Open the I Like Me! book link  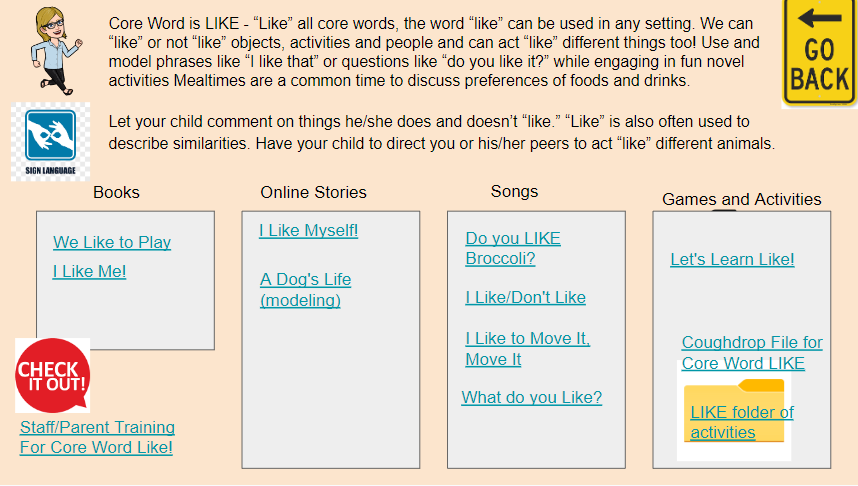click(x=89, y=271)
